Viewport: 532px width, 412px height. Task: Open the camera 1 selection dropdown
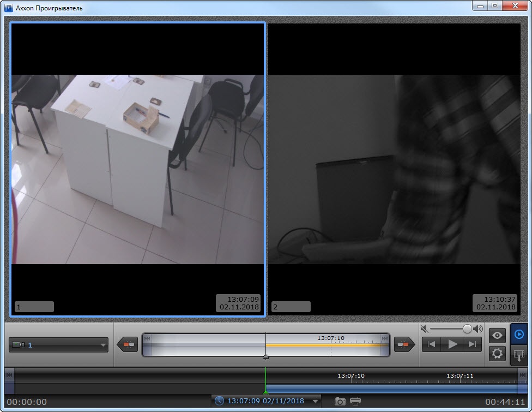[x=58, y=345]
